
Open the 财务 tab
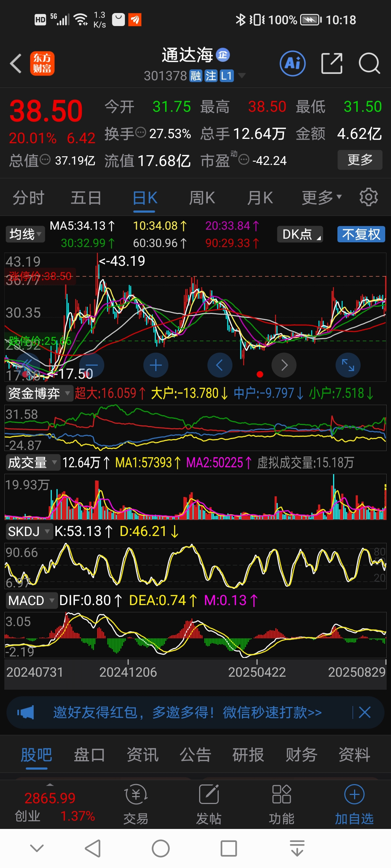point(301,755)
